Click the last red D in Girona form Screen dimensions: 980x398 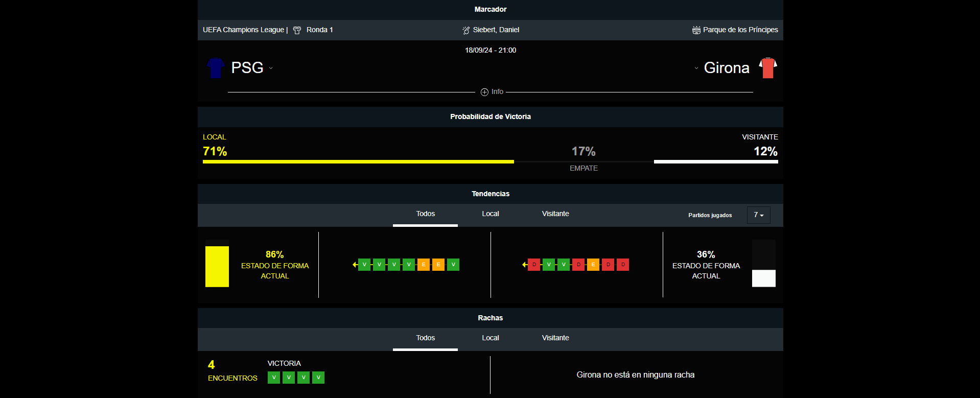(x=623, y=265)
